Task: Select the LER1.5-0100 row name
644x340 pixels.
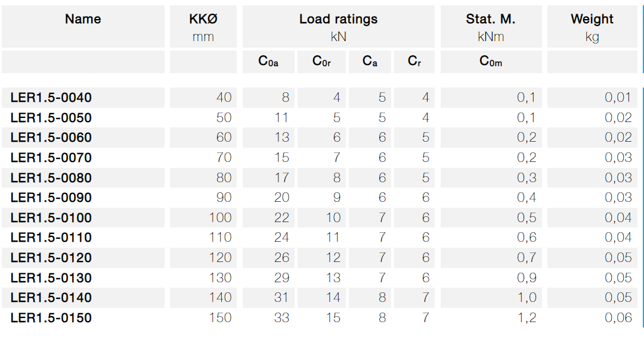Action: tap(51, 218)
